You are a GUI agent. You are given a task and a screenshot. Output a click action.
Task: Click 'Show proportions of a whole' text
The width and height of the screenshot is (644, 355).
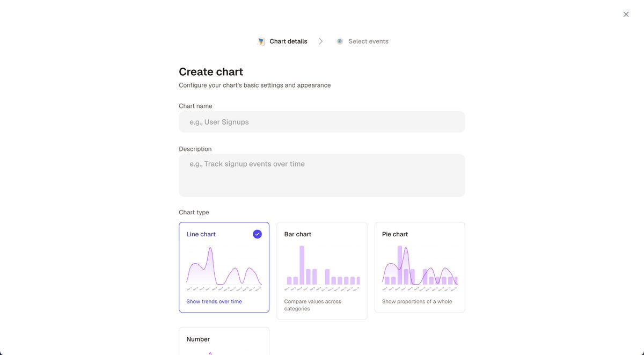[x=417, y=302]
